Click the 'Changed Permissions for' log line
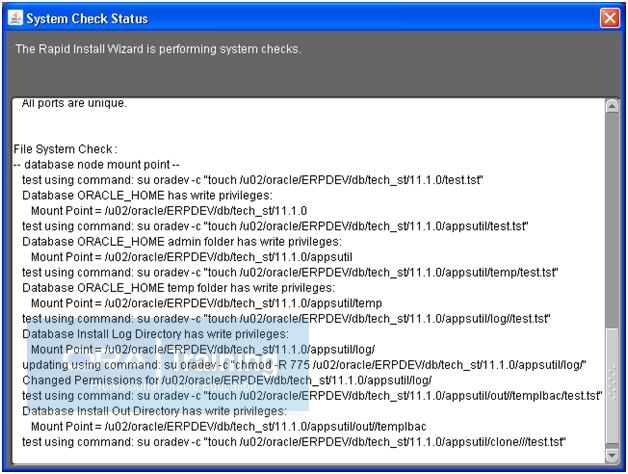This screenshot has height=474, width=628. (x=227, y=380)
